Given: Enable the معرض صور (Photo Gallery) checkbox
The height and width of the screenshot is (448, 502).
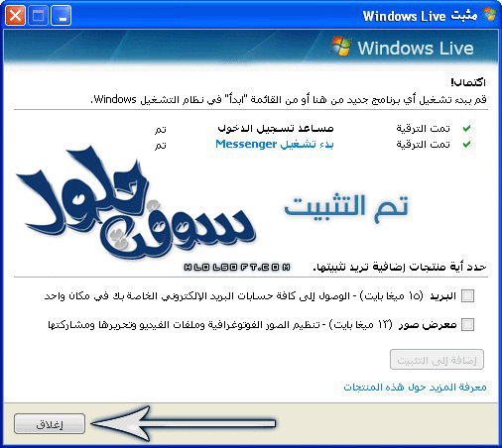Looking at the screenshot, I should (x=467, y=324).
